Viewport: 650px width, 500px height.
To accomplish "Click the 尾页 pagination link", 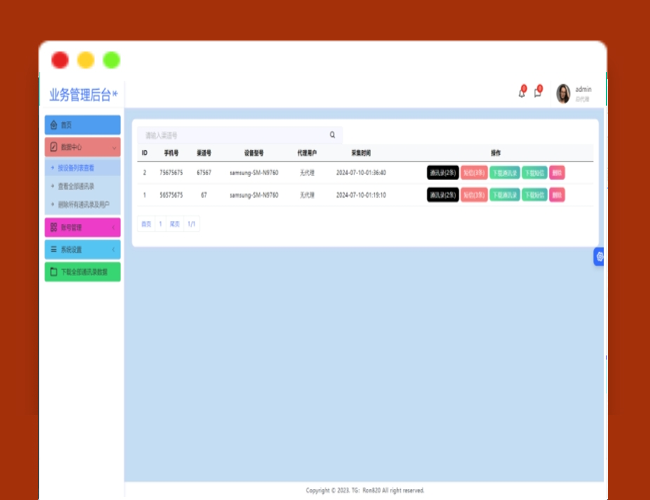I will tap(175, 224).
